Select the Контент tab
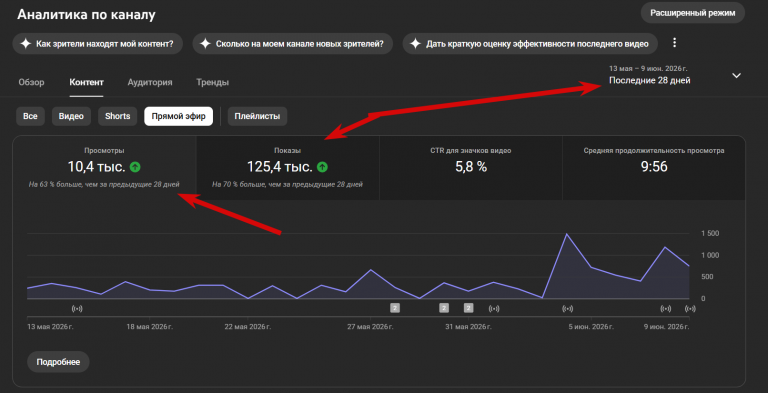 86,82
